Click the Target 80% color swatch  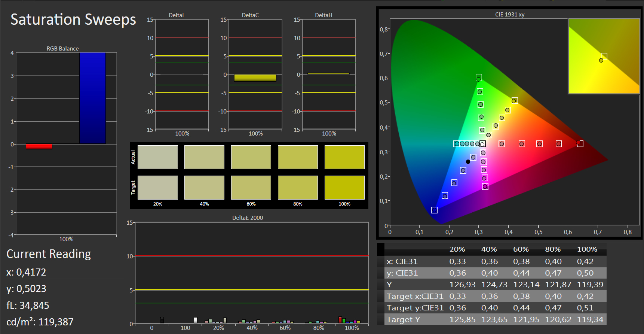pyautogui.click(x=298, y=188)
